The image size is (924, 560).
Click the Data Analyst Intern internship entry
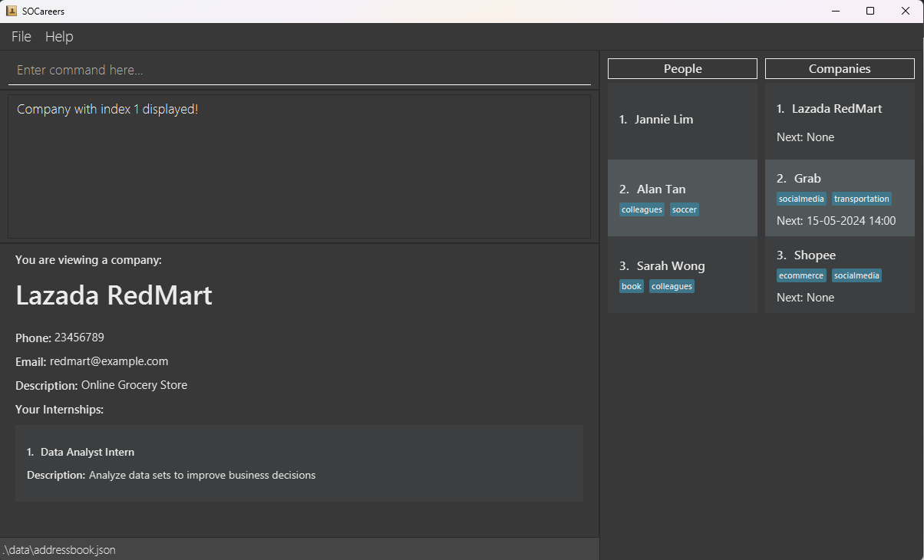299,463
